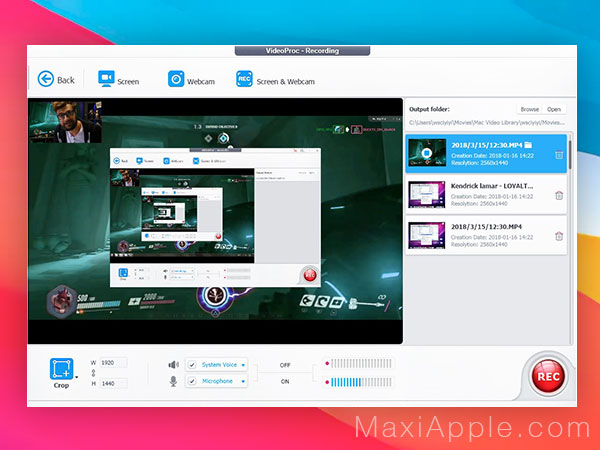This screenshot has height=450, width=600.
Task: Click the OFF system voice status
Action: click(x=285, y=365)
